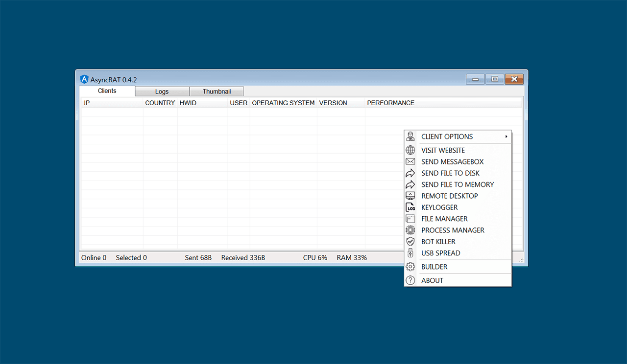Screen dimensions: 627x364
Task: Click the envelope icon for SEND MESSAGEBOX
Action: [410, 161]
